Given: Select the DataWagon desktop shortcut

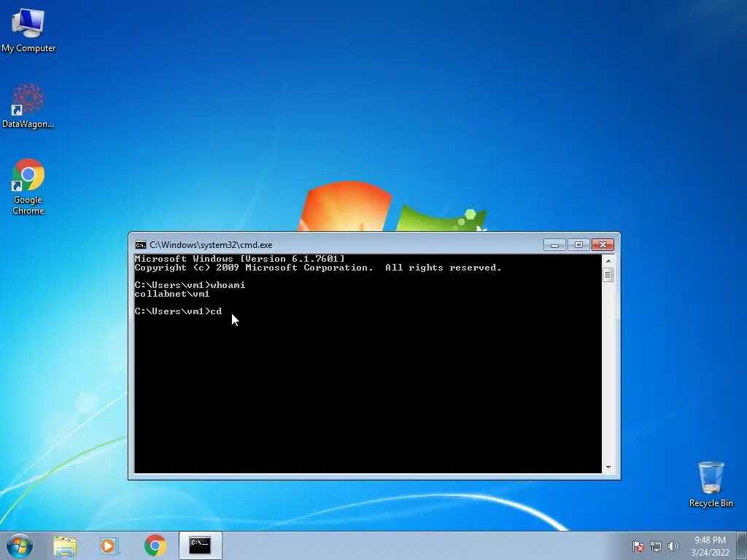Looking at the screenshot, I should tap(28, 106).
